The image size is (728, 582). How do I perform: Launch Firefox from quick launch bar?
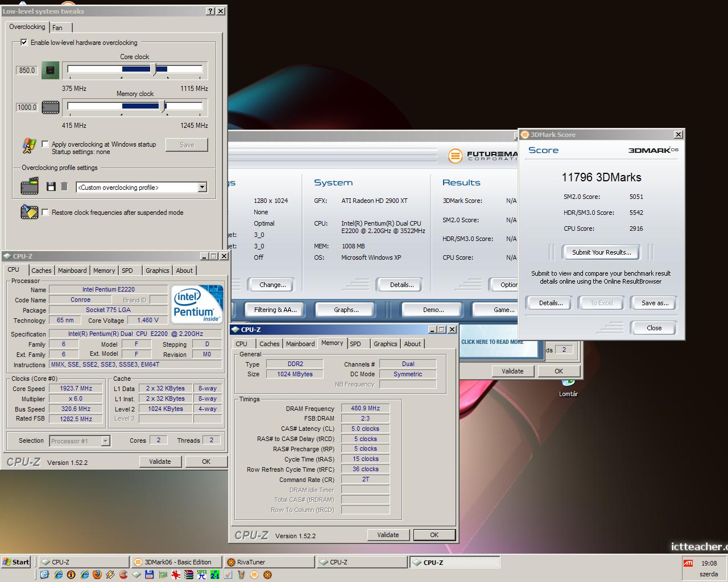point(97,575)
